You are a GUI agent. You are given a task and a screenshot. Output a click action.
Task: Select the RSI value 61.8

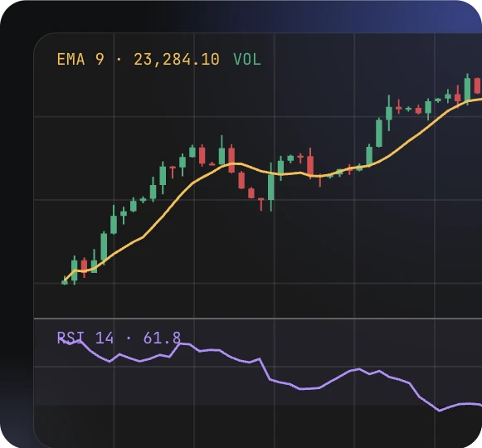point(162,338)
